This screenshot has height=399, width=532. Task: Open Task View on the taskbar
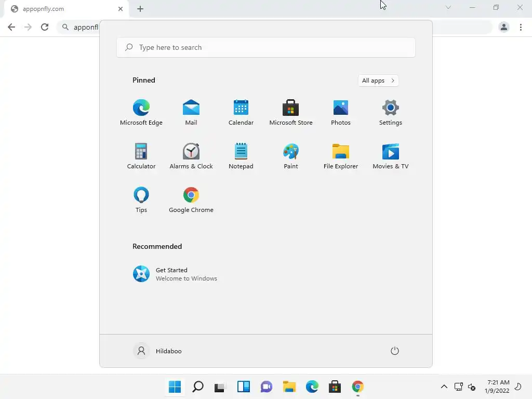(220, 387)
